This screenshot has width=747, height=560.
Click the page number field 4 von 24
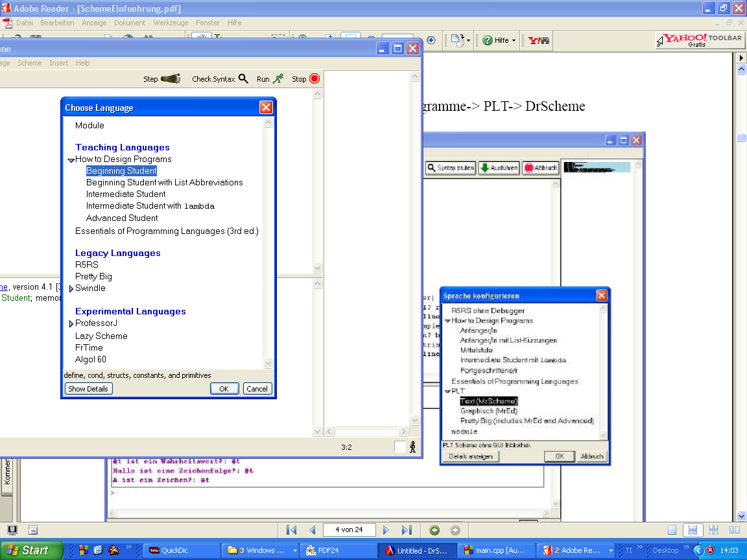point(349,530)
